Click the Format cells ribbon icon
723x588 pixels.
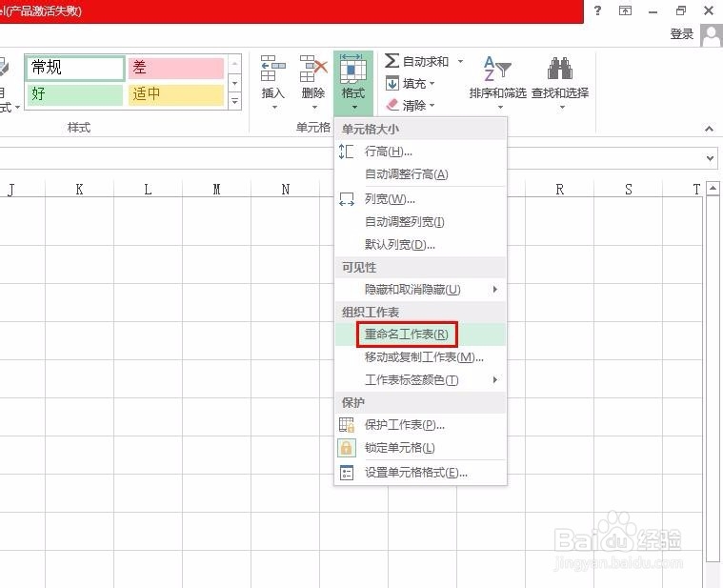coord(352,69)
